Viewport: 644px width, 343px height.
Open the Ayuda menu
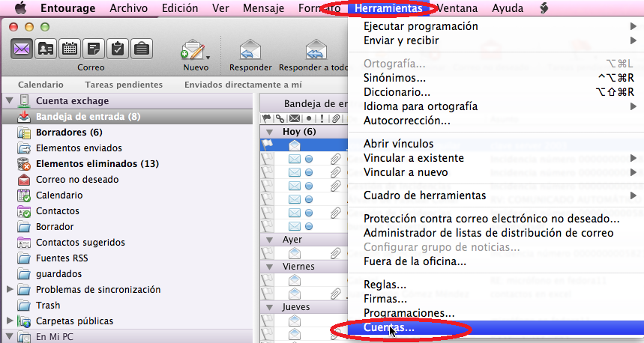pos(508,8)
